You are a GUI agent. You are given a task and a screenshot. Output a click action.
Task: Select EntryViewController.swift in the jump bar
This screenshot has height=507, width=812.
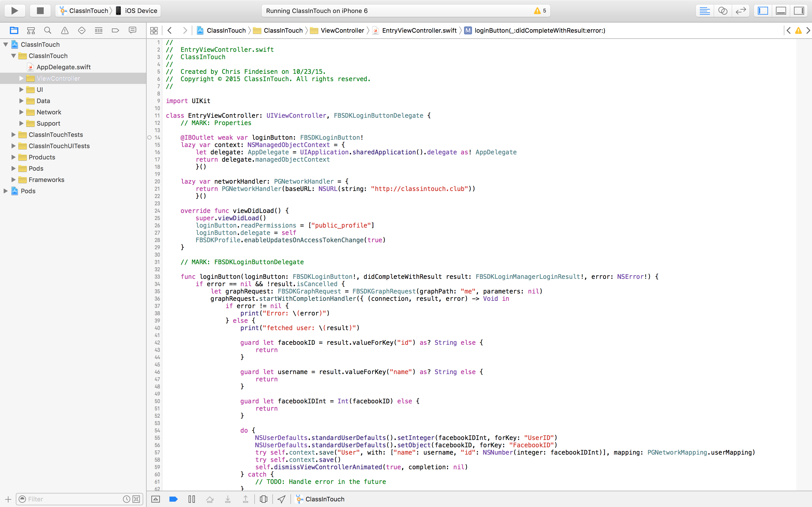point(419,30)
